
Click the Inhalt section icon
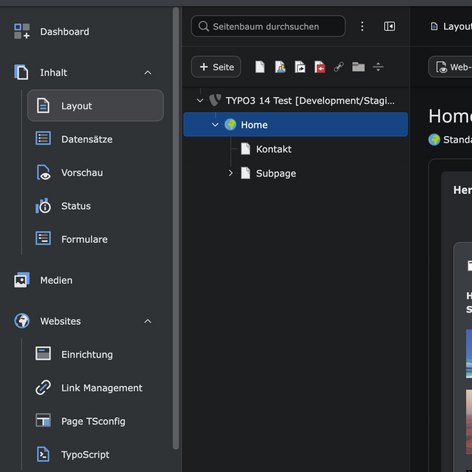(x=21, y=72)
